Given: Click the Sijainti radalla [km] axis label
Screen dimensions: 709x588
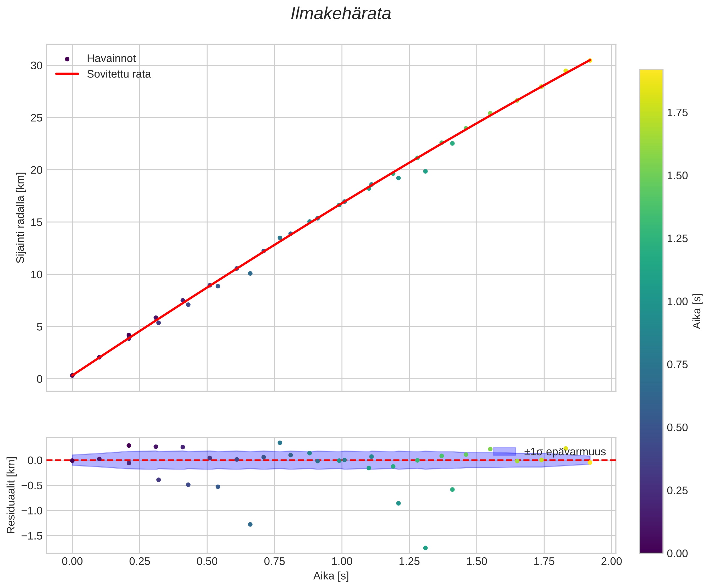Looking at the screenshot, I should tap(21, 218).
